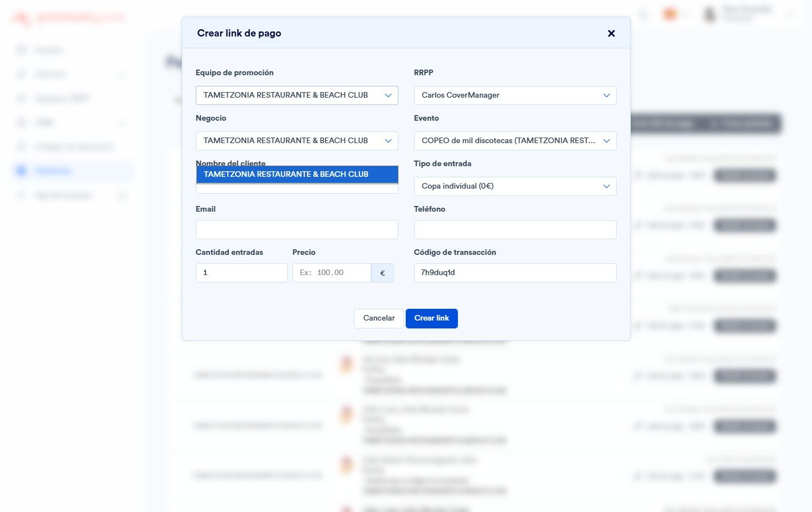Click the orange language flag in header

pos(669,14)
